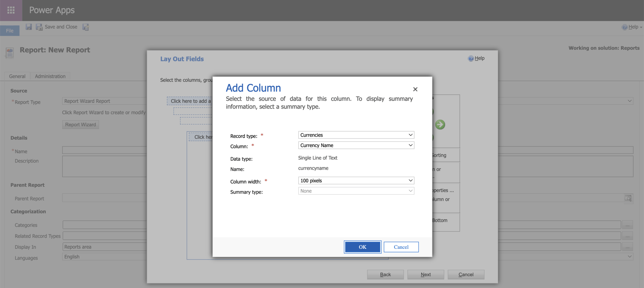Click the Save disk icon in toolbar

tap(29, 27)
